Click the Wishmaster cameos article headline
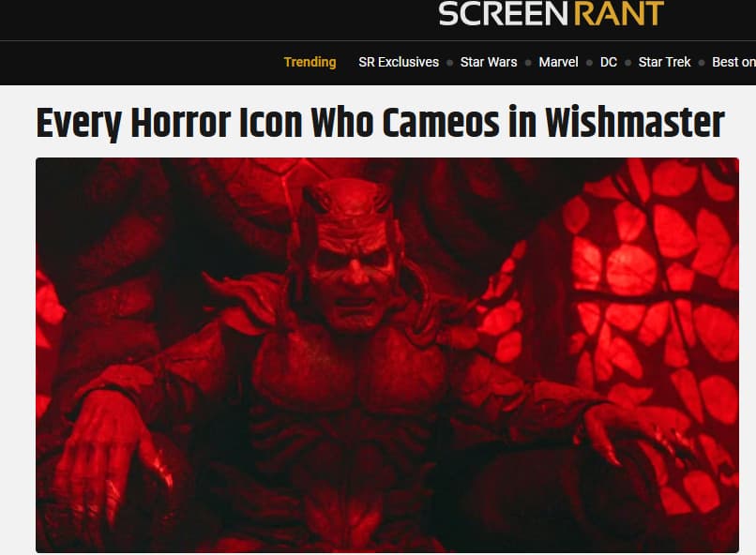The image size is (756, 555). [380, 123]
